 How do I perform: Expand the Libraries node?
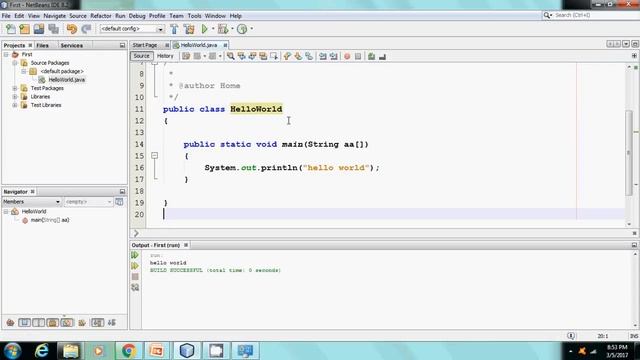[x=15, y=97]
